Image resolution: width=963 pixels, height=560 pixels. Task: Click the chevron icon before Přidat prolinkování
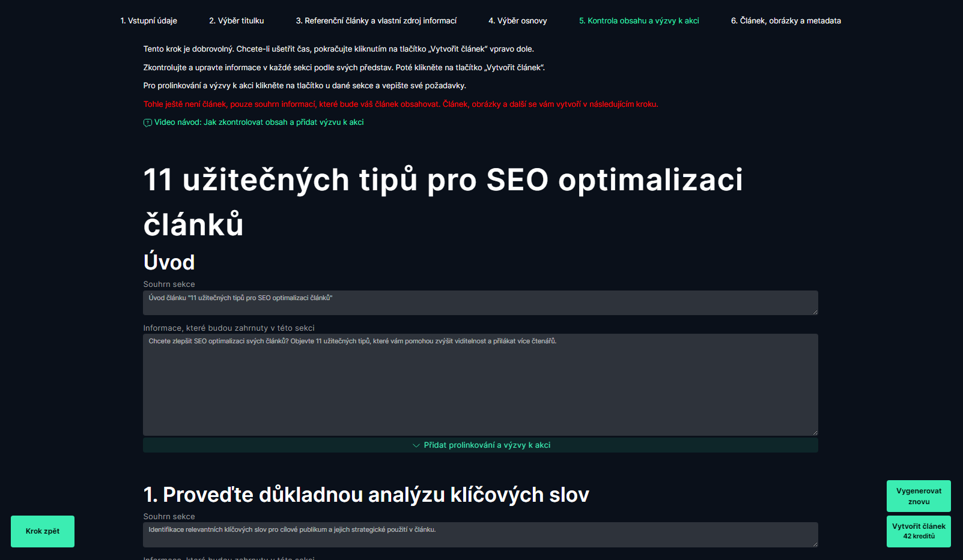point(416,445)
